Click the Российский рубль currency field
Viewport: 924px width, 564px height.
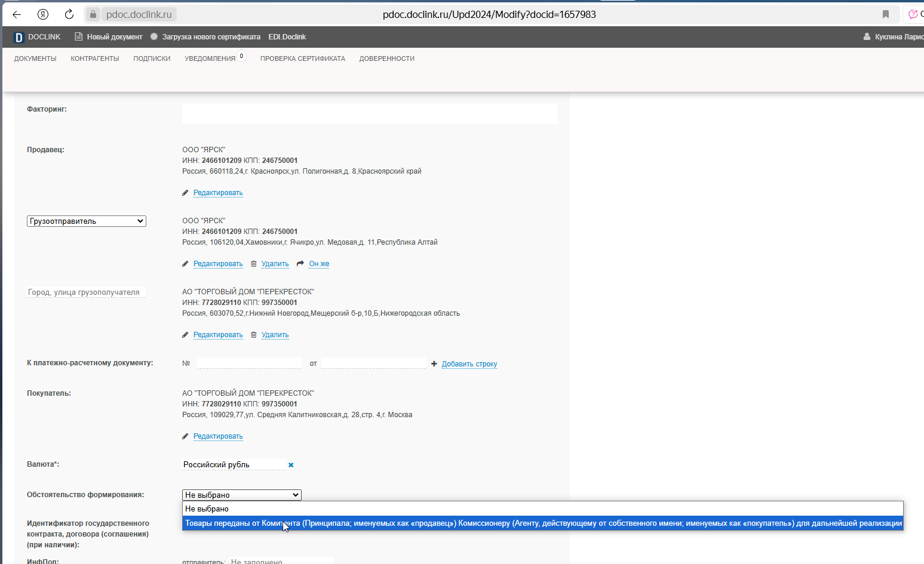tap(234, 465)
